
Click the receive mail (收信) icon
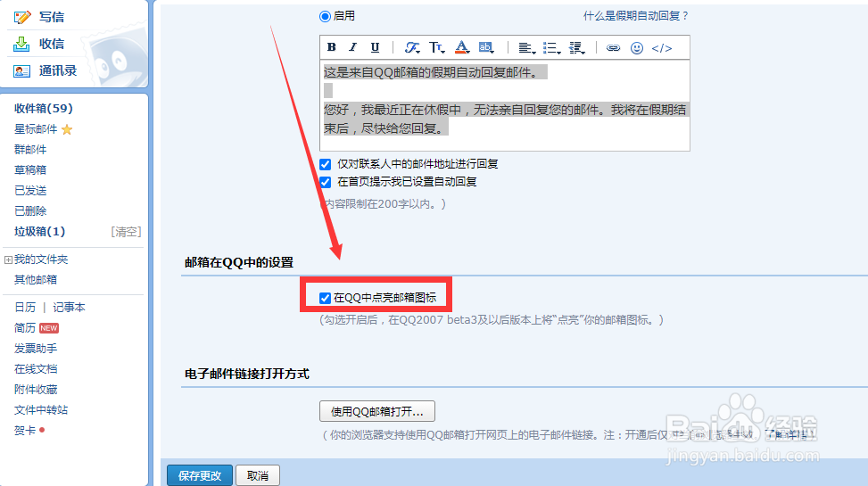click(x=21, y=44)
